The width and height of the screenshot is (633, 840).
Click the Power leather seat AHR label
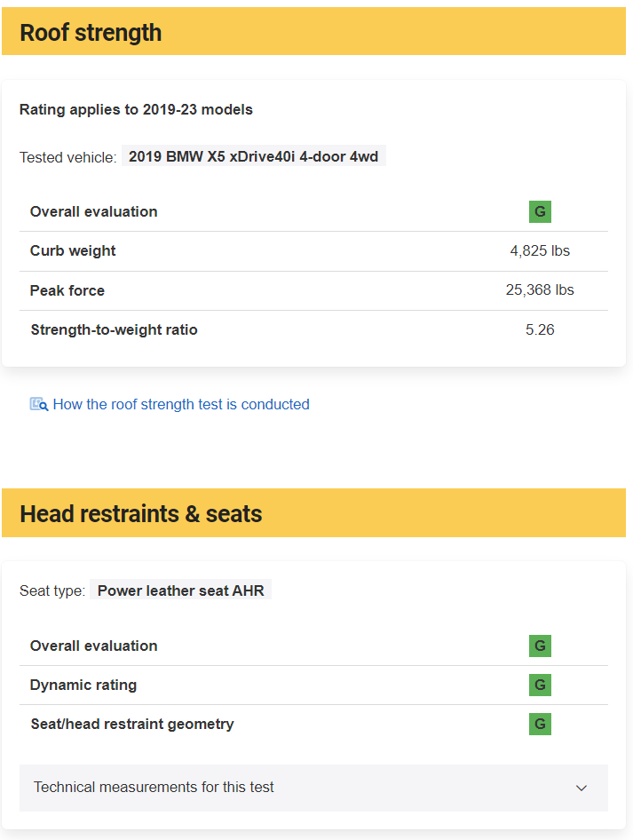(x=180, y=590)
